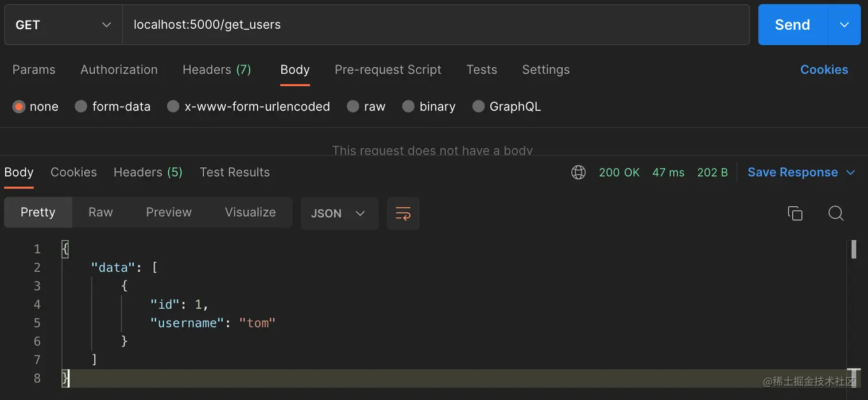
Task: Click the response pane vertical scrollbar
Action: (x=854, y=249)
